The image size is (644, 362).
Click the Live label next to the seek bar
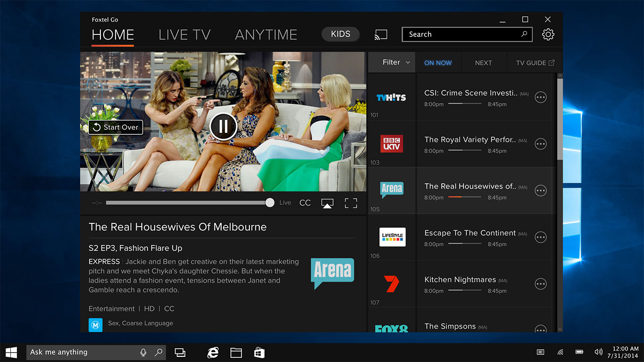[285, 203]
